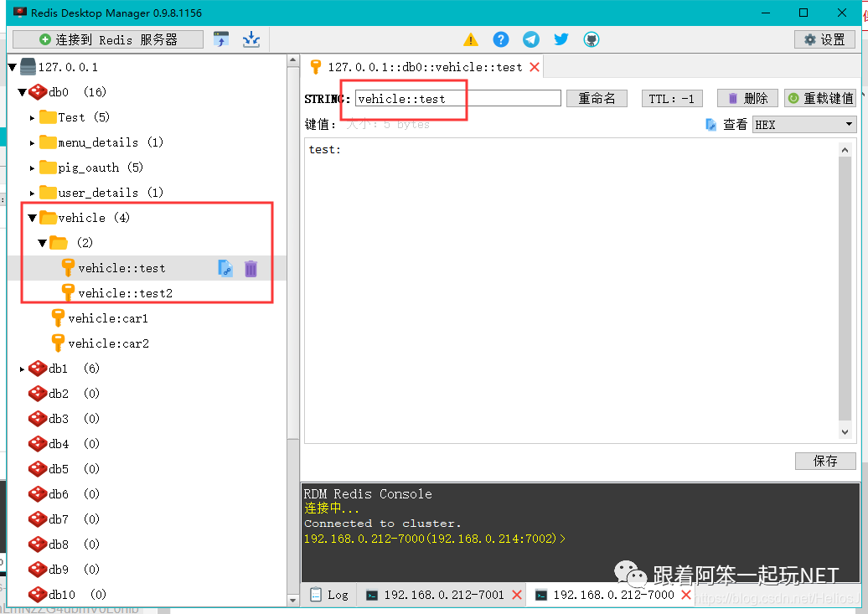The width and height of the screenshot is (868, 614).
Task: Select the db3 database icon
Action: point(38,419)
